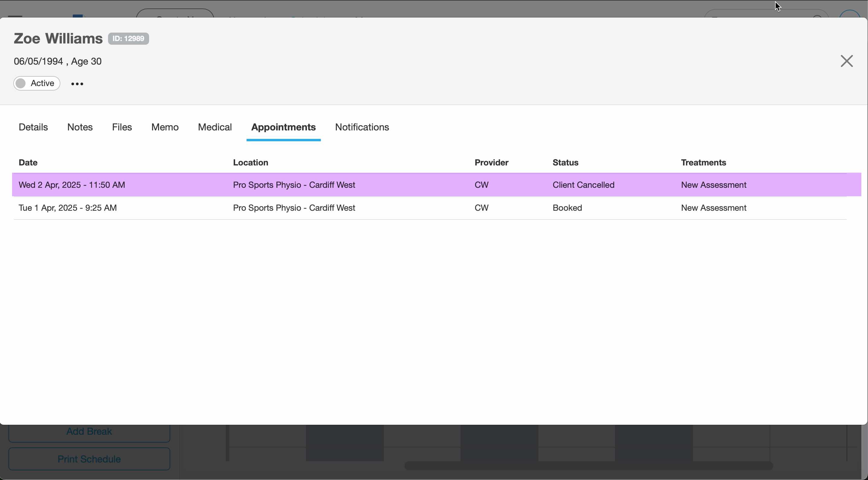
Task: Click the Client Cancelled status cell
Action: tap(583, 185)
